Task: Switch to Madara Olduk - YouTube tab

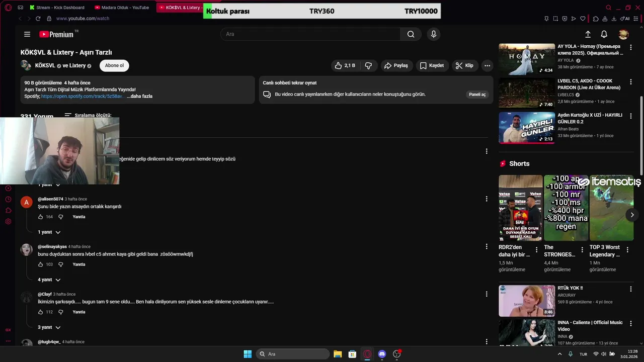Action: pos(121,8)
